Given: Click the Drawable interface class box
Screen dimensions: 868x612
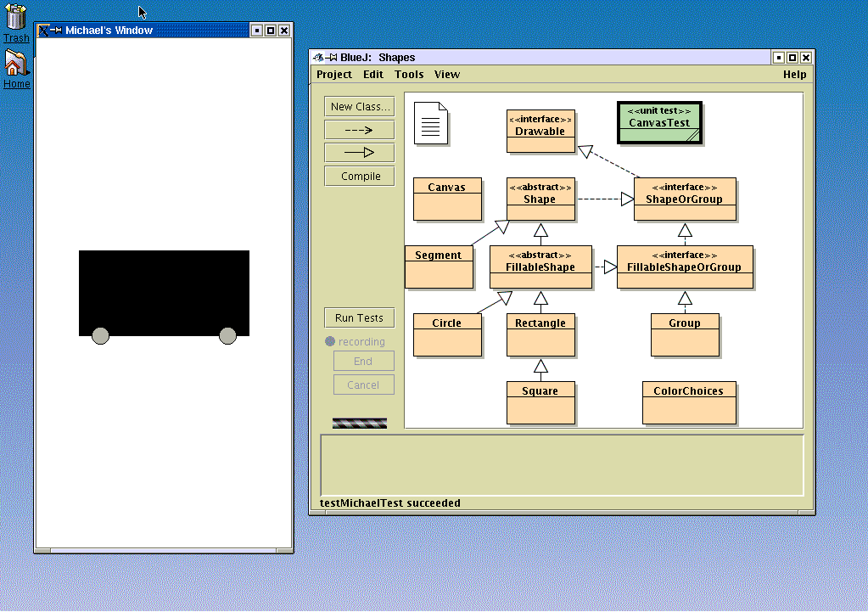Looking at the screenshot, I should click(540, 132).
